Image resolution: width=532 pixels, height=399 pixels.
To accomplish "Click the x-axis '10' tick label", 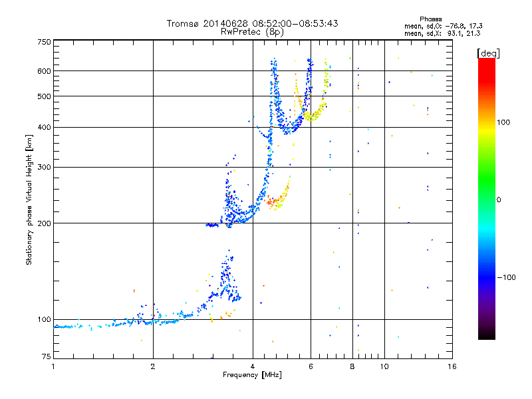I will [x=384, y=366].
